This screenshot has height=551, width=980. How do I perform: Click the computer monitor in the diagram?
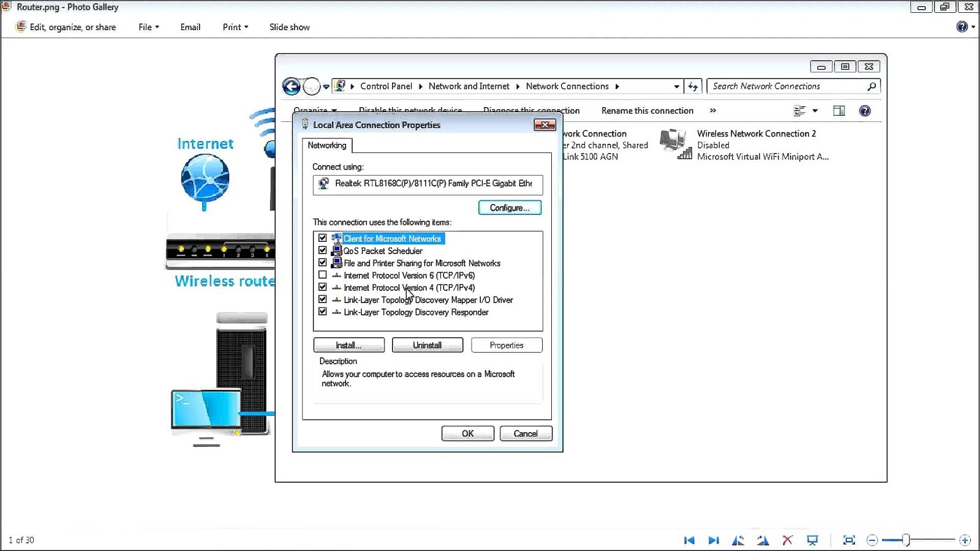coord(206,410)
